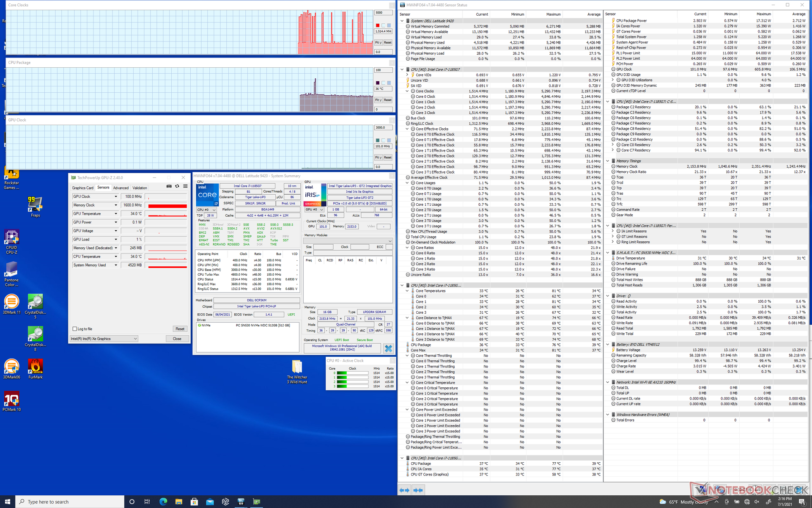The image size is (812, 508).
Task: Collapse the Battery BYD DELL section
Action: (608, 345)
